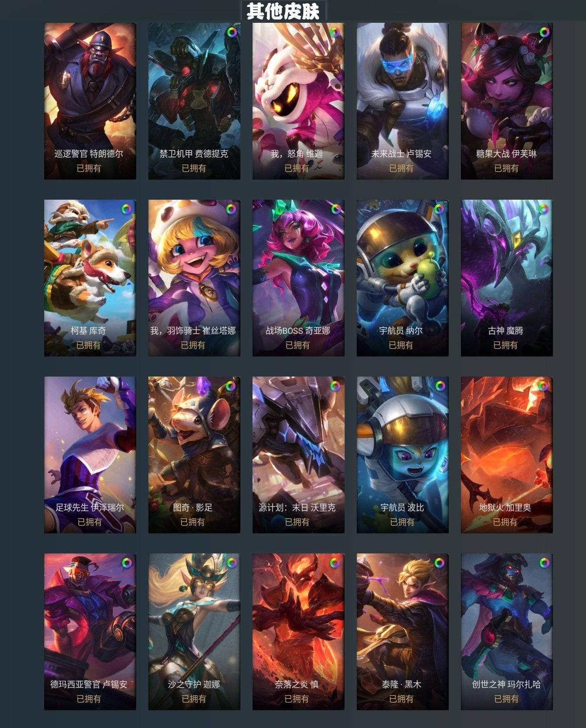The width and height of the screenshot is (586, 728).
Task: Open the 巡逻警官 特朗德尔 skin card
Action: 90,101
